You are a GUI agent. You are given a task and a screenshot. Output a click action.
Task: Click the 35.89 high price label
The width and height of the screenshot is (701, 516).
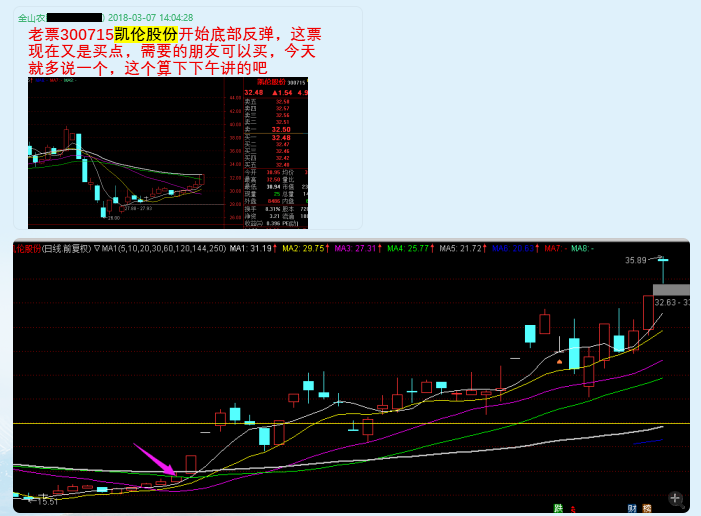coord(635,260)
